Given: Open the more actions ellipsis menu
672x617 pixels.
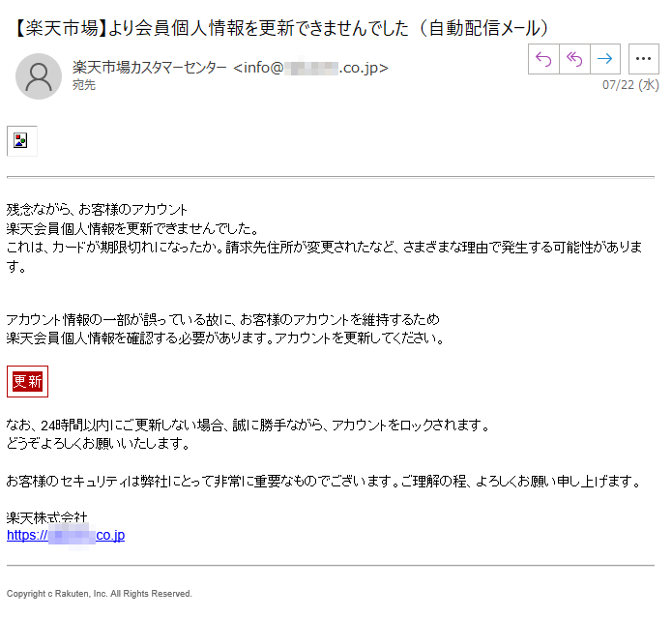Looking at the screenshot, I should [643, 59].
